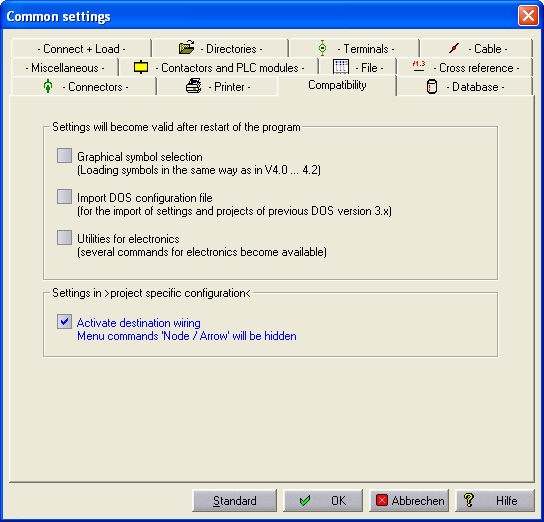Click the open-folder icon on Directories tab
Image resolution: width=544 pixels, height=522 pixels.
[187, 48]
